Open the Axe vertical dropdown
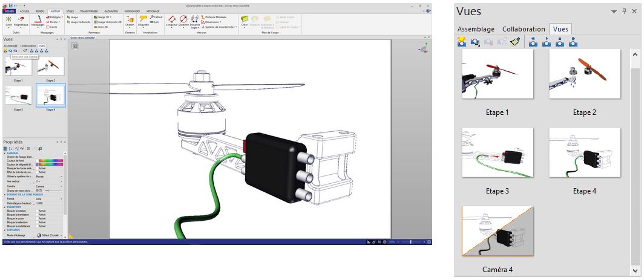 pyautogui.click(x=49, y=181)
